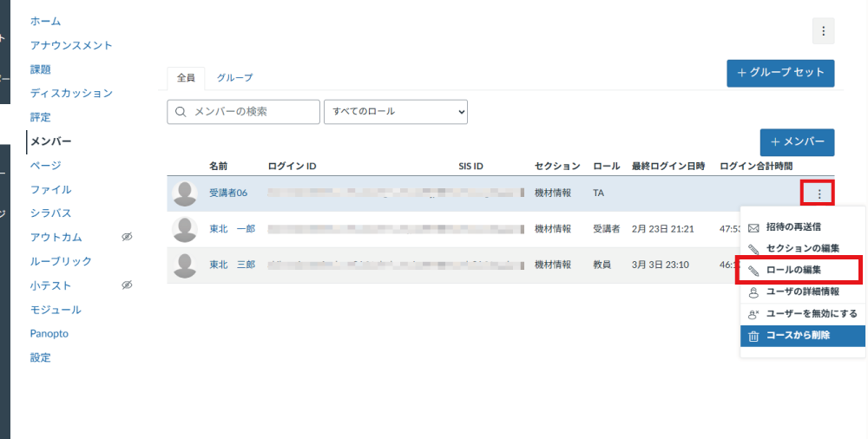Click the 教員 role cell of 東北 三郎
The height and width of the screenshot is (439, 868).
click(x=602, y=265)
